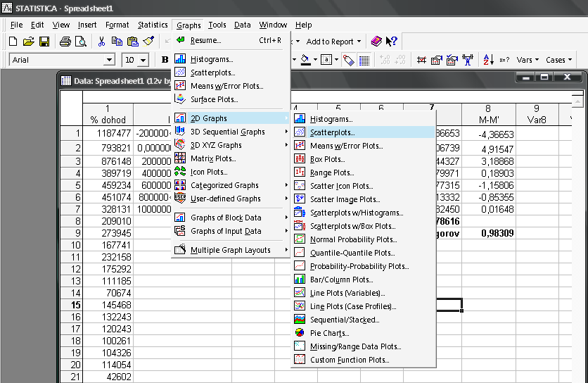This screenshot has height=383, width=588.
Task: Choose Scatterplots w/Box Plots entry
Action: tap(364, 226)
